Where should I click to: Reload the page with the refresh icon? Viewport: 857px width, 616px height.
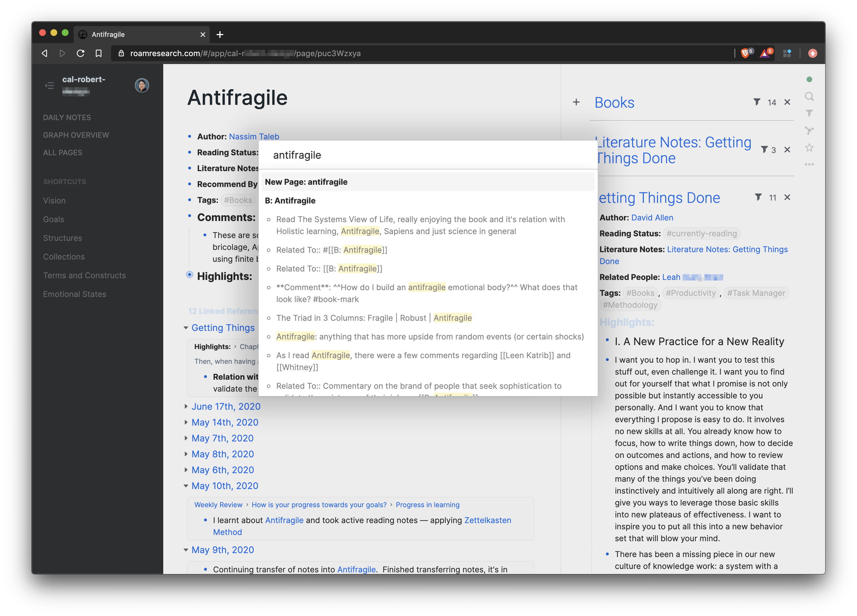coord(80,53)
